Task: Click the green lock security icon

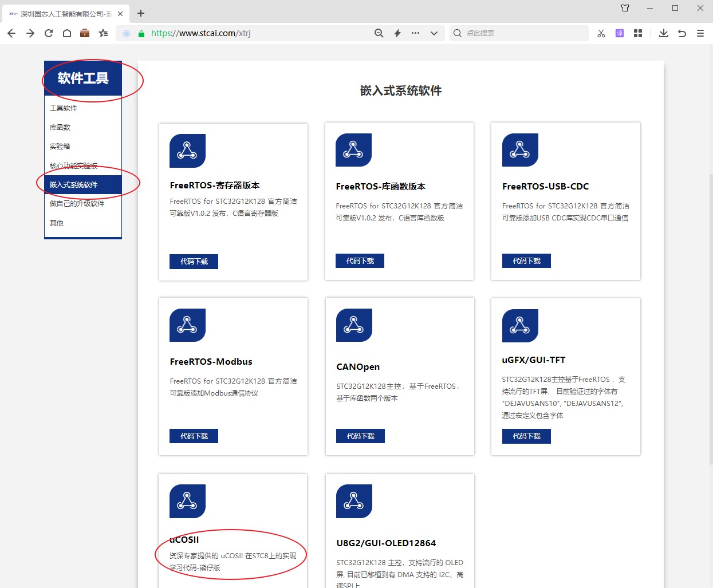Action: point(141,34)
